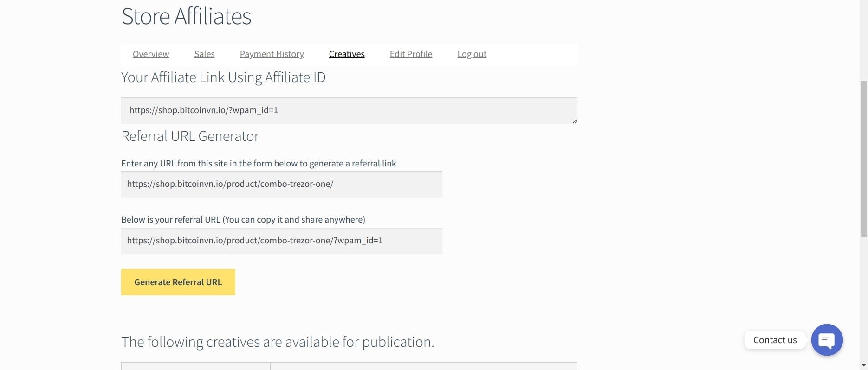Click the 'Below is your referral URL' label
This screenshot has width=868, height=370.
click(243, 219)
